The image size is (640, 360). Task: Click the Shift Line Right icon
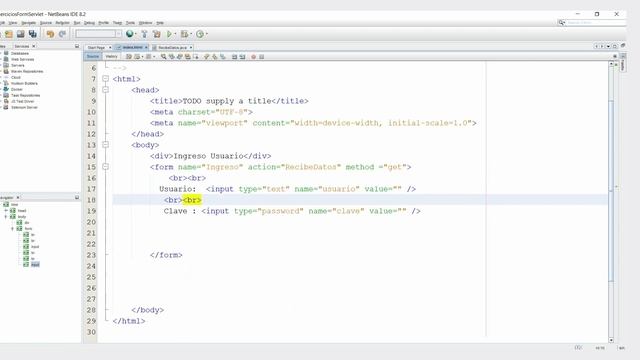point(242,57)
